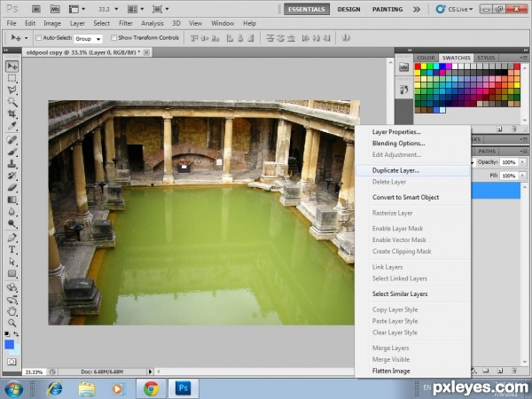Viewport: 532px width, 399px height.
Task: Choose Duplicate Layer from context menu
Action: 412,170
